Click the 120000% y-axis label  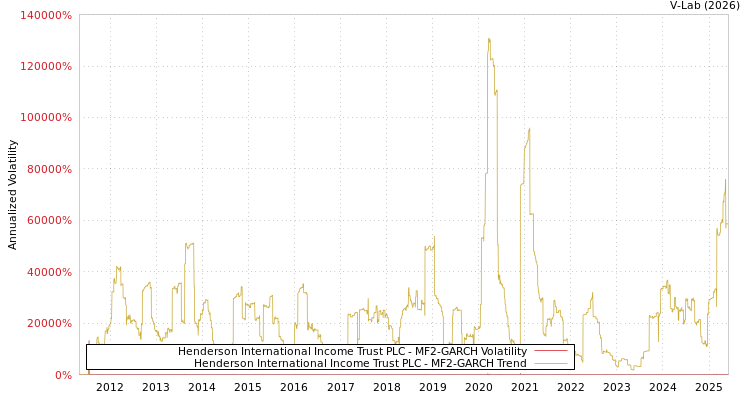(46, 67)
